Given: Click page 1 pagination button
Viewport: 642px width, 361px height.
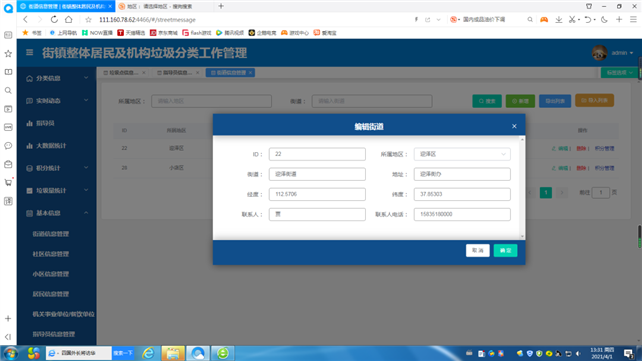Looking at the screenshot, I should click(x=545, y=192).
